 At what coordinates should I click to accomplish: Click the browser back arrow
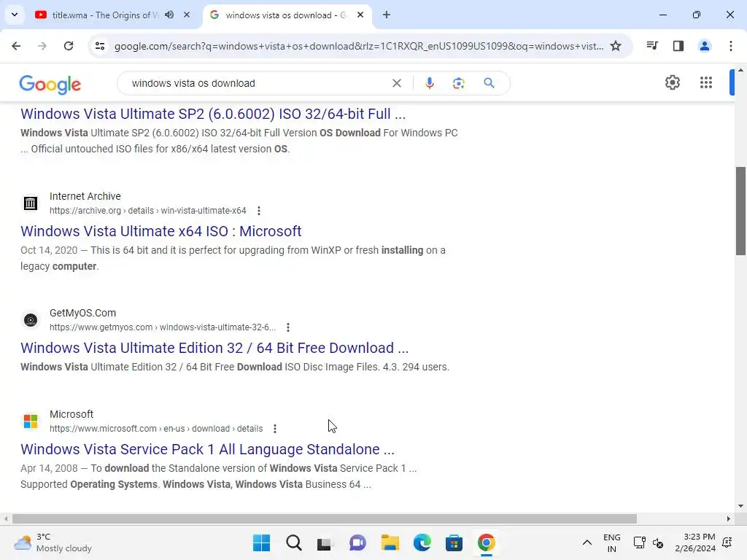[x=16, y=46]
